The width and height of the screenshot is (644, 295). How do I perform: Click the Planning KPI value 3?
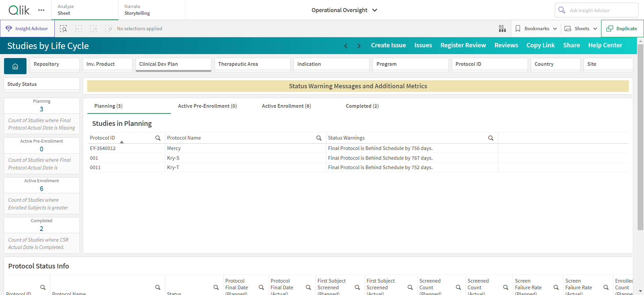click(42, 109)
